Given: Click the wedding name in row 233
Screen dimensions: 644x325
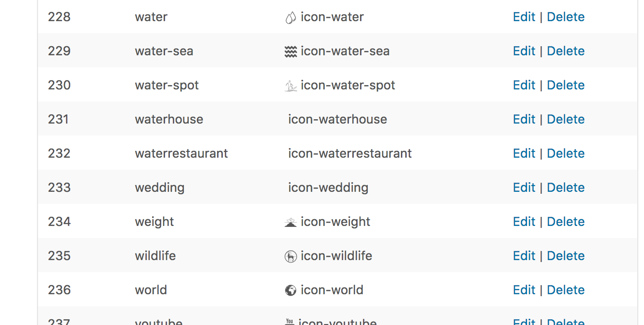Looking at the screenshot, I should click(159, 187).
